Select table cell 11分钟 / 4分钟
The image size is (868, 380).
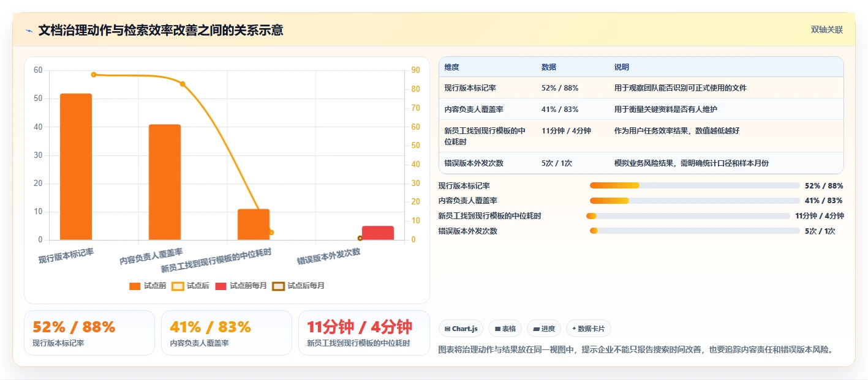pyautogui.click(x=566, y=131)
